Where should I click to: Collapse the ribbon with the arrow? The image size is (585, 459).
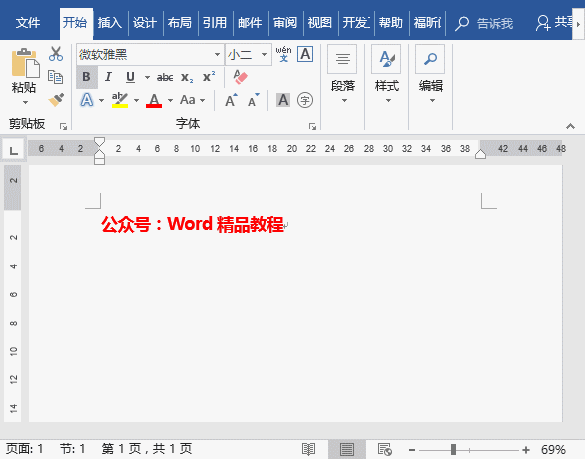coord(570,126)
